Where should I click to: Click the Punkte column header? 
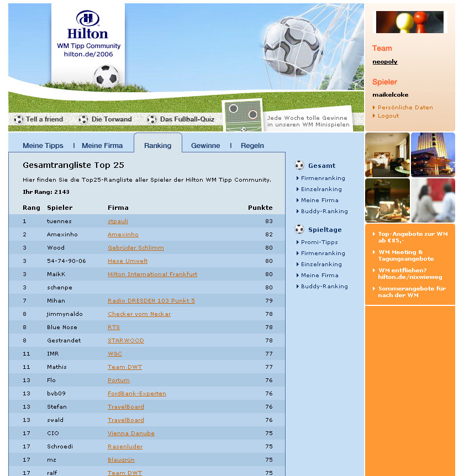260,208
